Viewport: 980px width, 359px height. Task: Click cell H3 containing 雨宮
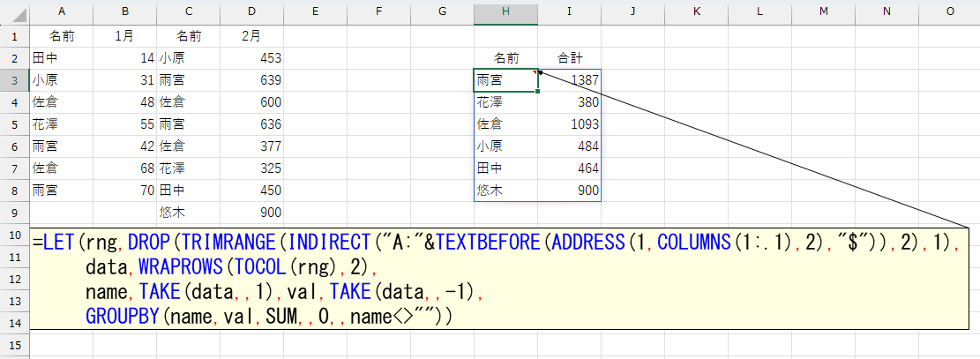(505, 80)
